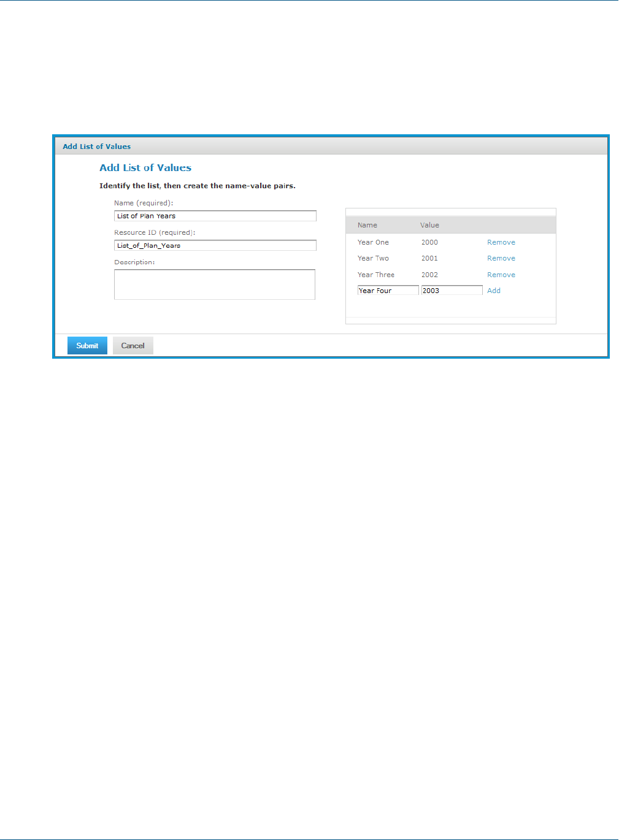Click the Description label
Screen dimensions: 619x840
tap(134, 262)
